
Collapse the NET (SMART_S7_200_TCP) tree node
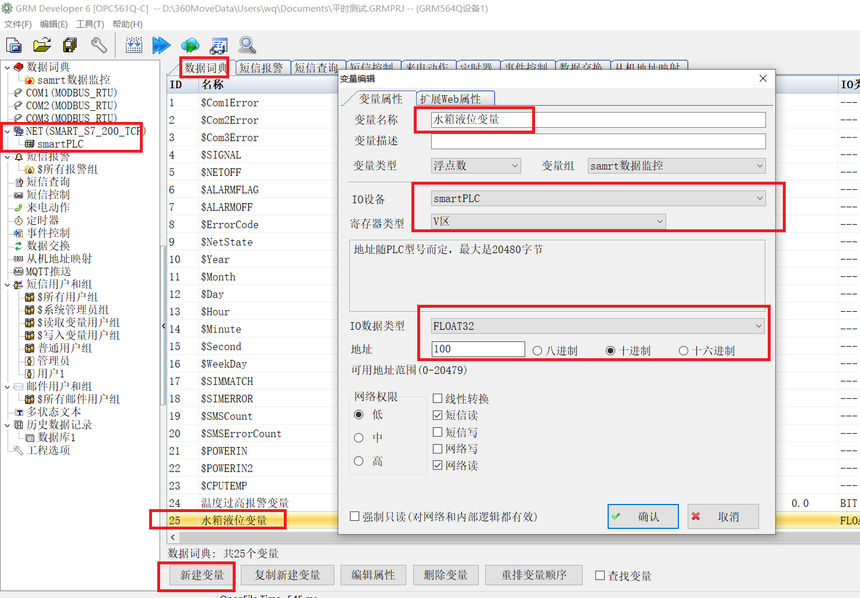[x=7, y=131]
